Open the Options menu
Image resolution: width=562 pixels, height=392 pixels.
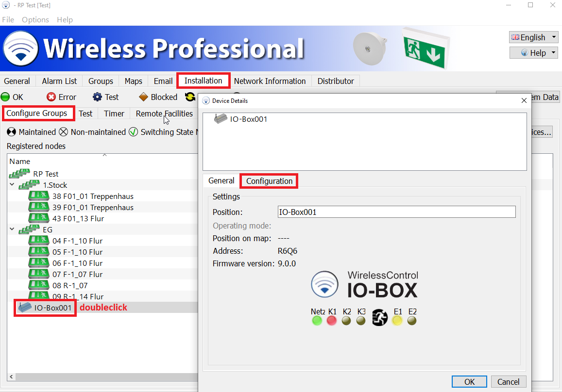(35, 20)
